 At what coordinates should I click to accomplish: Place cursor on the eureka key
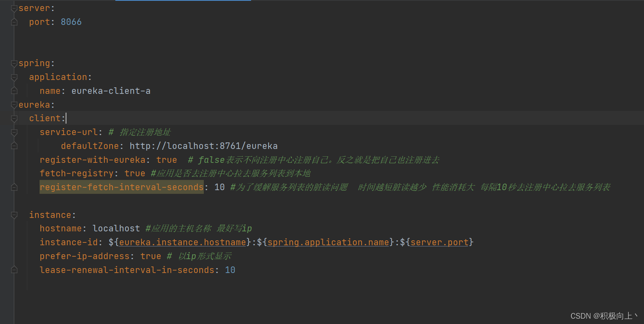pos(34,105)
